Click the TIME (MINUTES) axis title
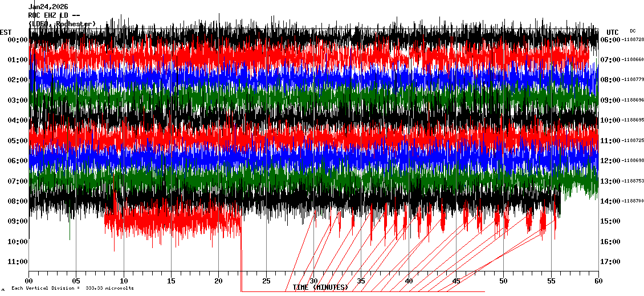 click(x=320, y=287)
